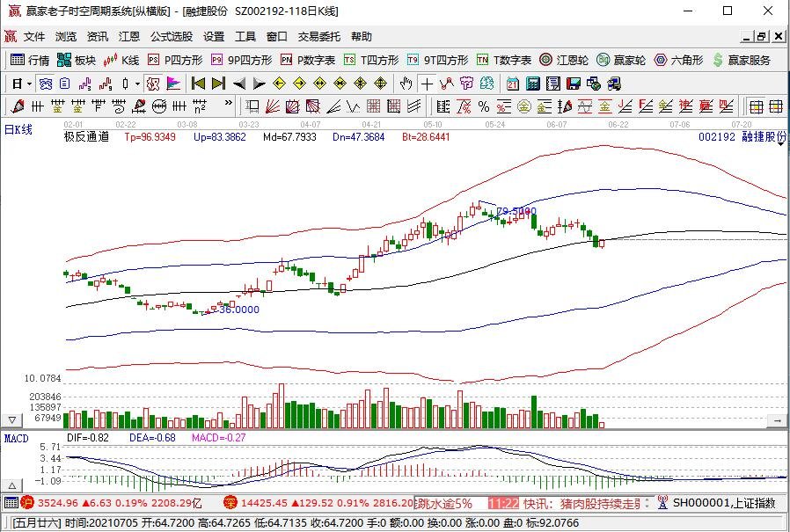This screenshot has height=532, width=790.
Task: Click the 沪 index 3524.96 status entry
Action: (112, 503)
